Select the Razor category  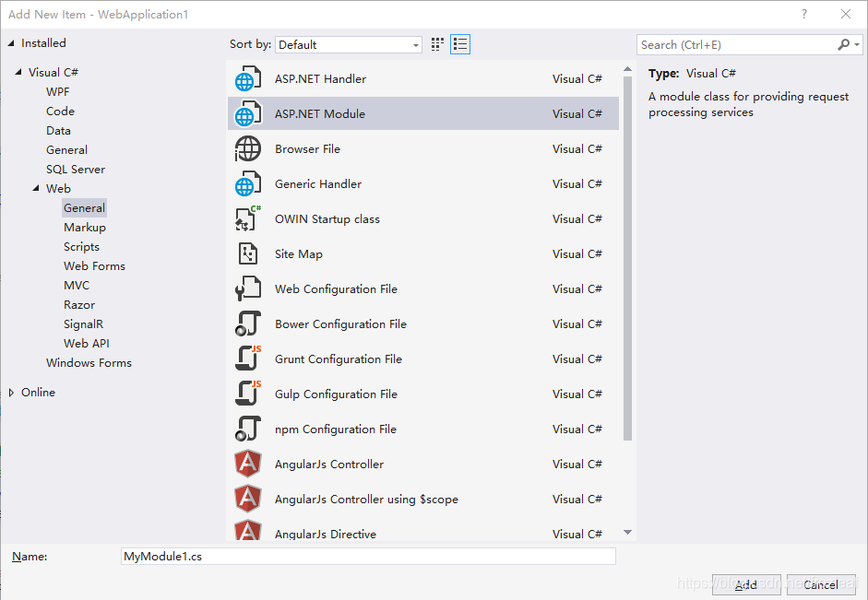click(79, 305)
